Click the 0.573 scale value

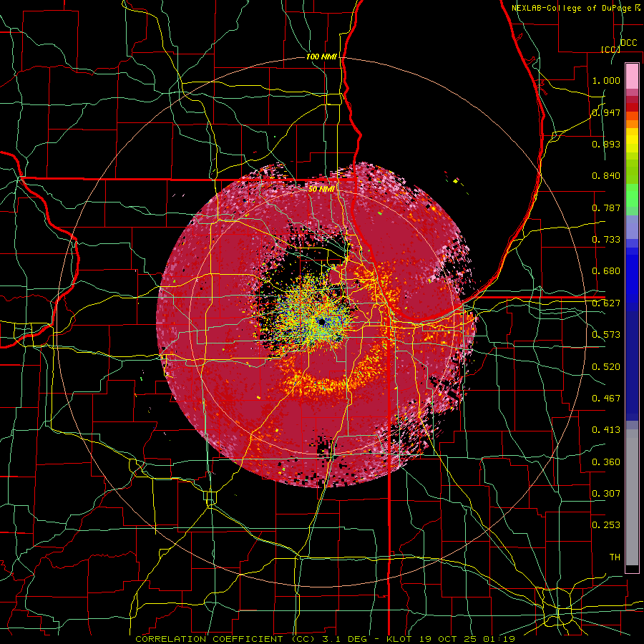click(606, 335)
